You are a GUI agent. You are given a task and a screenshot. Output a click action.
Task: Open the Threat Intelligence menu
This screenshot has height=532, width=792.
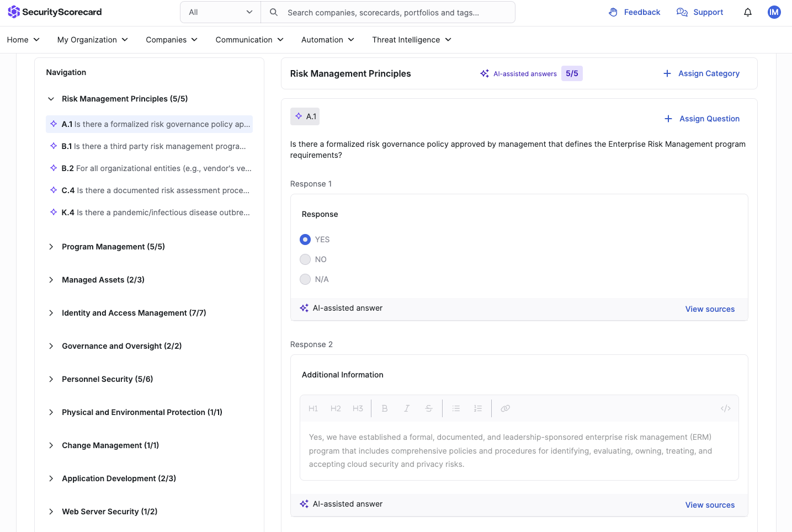412,40
